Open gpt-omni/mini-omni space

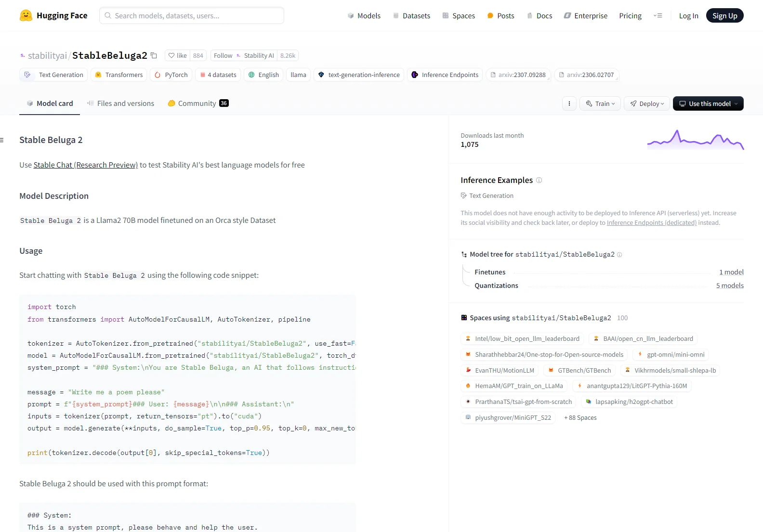click(670, 354)
